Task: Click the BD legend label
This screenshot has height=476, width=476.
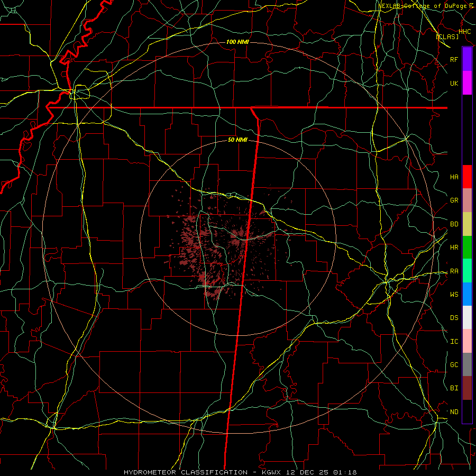Action: pos(454,224)
